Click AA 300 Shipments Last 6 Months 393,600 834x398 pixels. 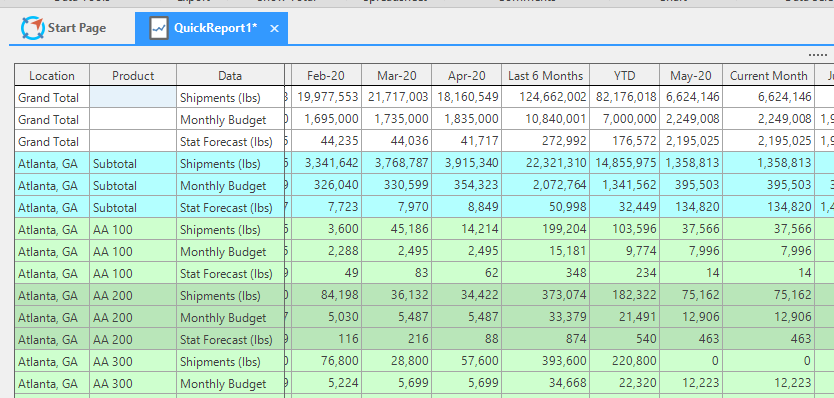(x=545, y=361)
